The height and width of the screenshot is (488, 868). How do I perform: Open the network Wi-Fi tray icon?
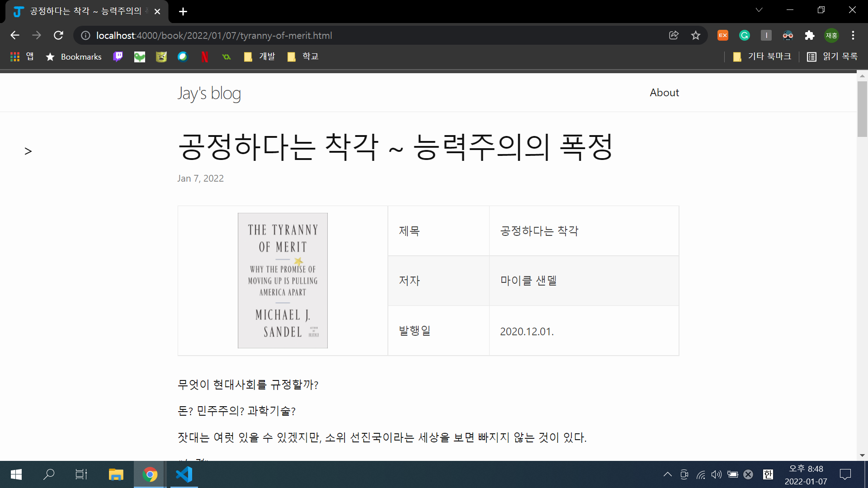(x=701, y=474)
